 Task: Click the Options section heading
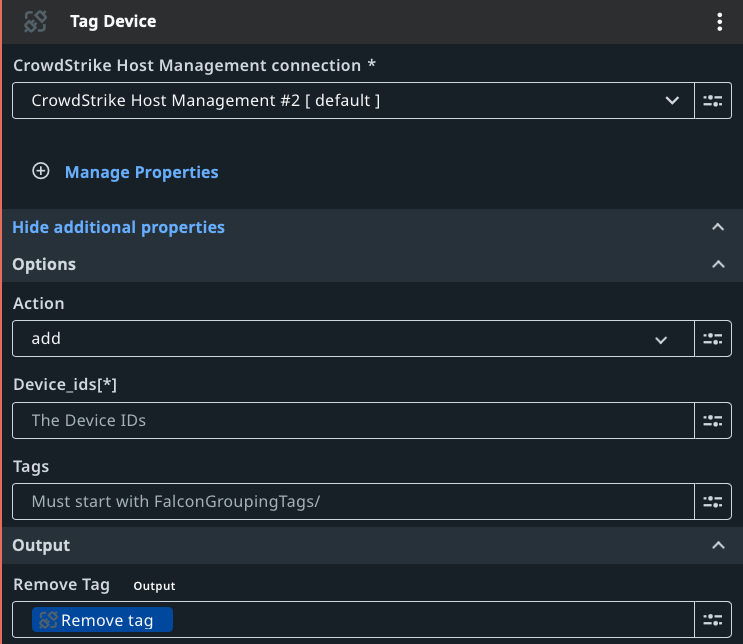click(44, 264)
